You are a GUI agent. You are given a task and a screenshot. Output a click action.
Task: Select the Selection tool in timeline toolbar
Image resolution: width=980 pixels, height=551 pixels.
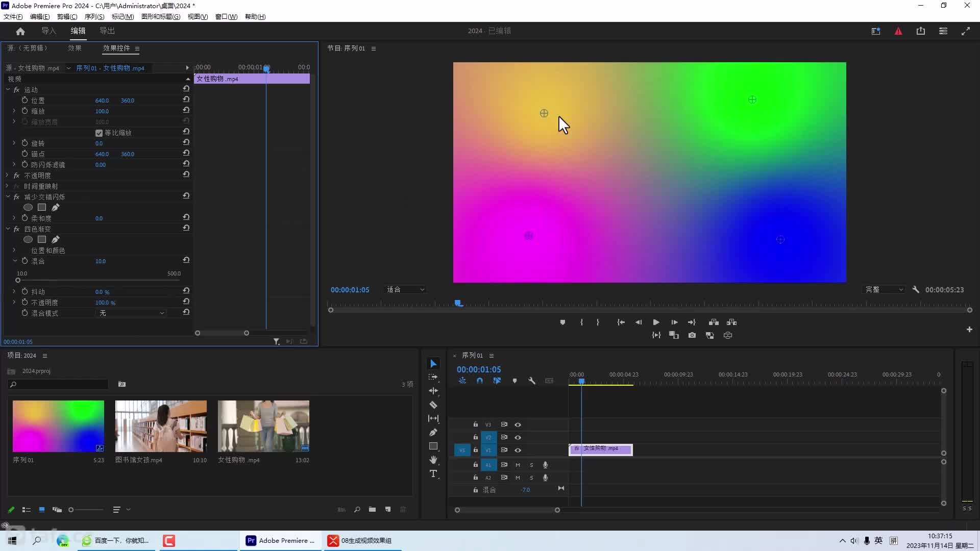point(433,363)
